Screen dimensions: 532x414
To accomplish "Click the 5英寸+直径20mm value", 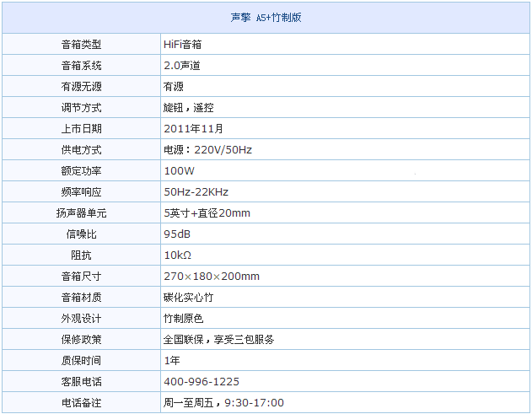I will point(207,212).
